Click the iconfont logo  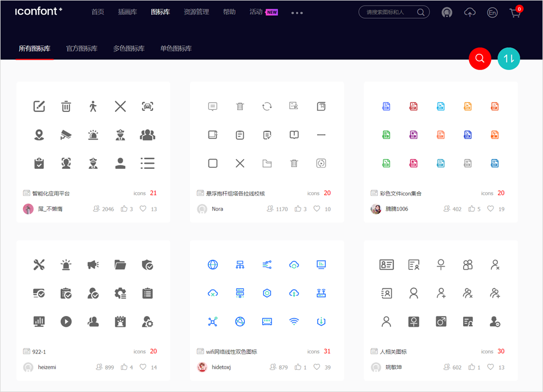pyautogui.click(x=39, y=11)
